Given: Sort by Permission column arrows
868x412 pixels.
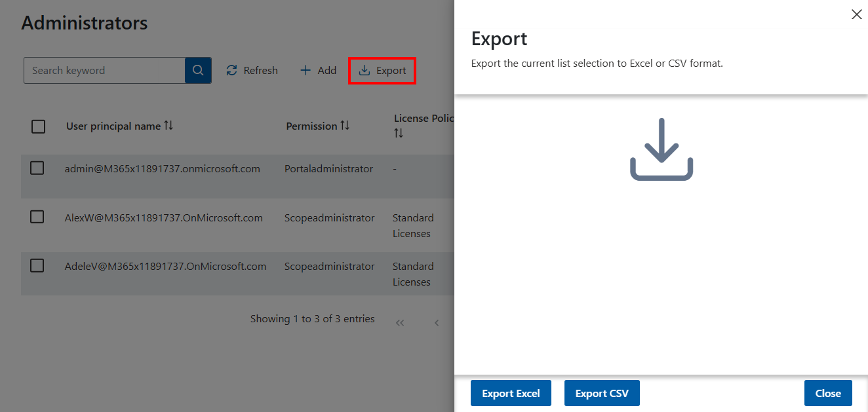Looking at the screenshot, I should (345, 126).
